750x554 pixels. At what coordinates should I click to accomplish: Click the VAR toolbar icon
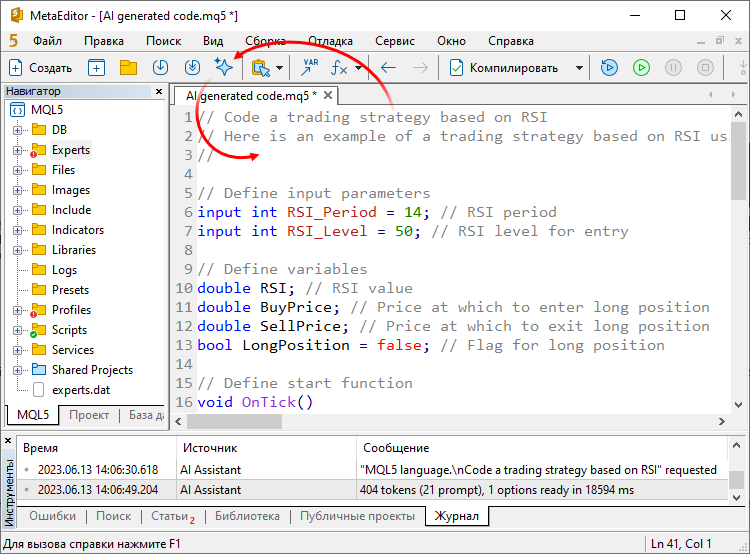click(310, 68)
